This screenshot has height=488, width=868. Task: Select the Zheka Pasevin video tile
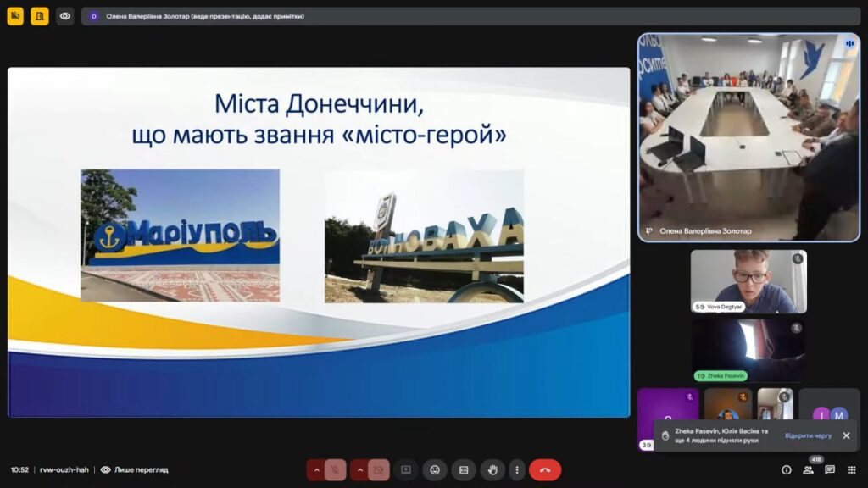748,349
